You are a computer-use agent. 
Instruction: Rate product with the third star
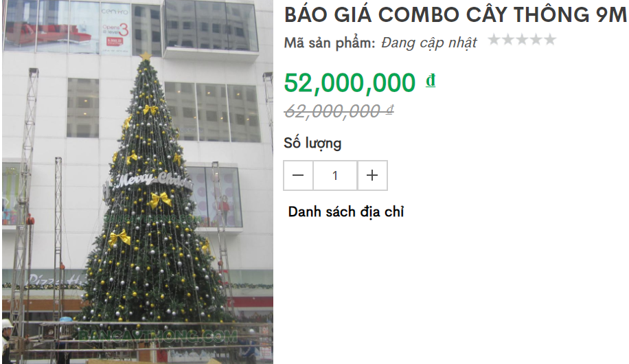pos(522,39)
